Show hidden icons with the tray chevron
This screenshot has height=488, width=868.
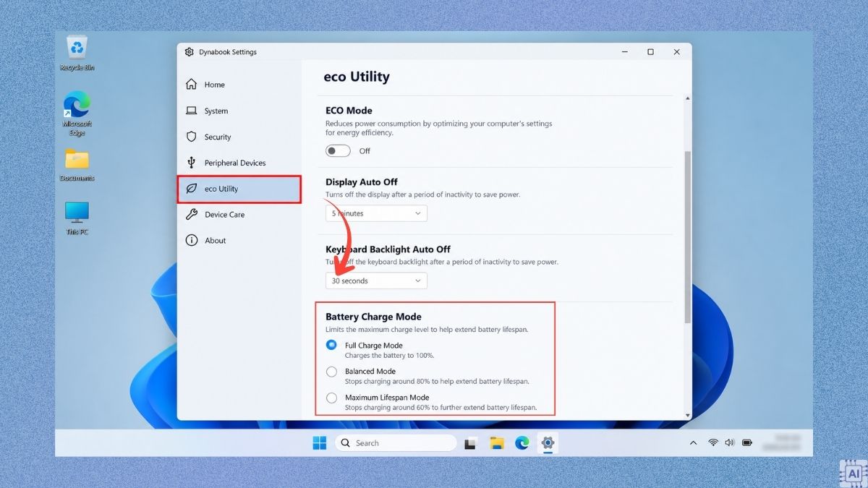pos(694,442)
